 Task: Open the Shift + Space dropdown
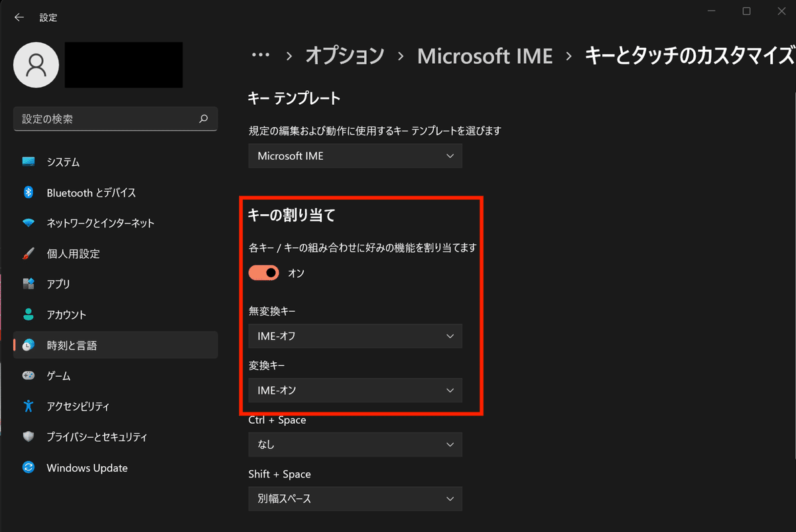pyautogui.click(x=356, y=498)
